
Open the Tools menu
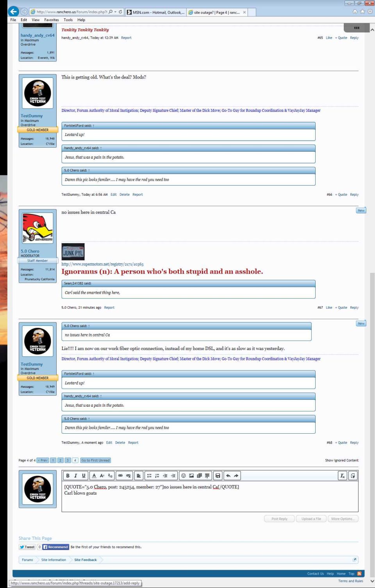point(68,20)
